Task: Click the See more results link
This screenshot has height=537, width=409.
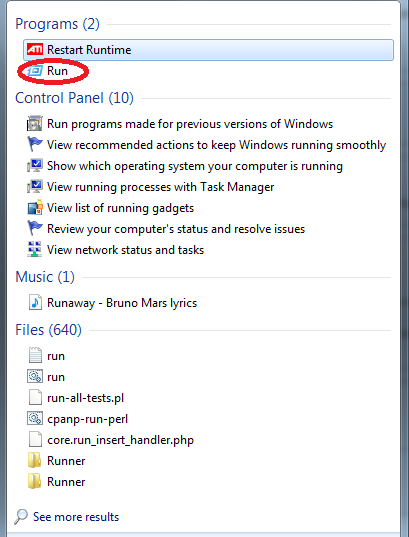Action: [76, 517]
